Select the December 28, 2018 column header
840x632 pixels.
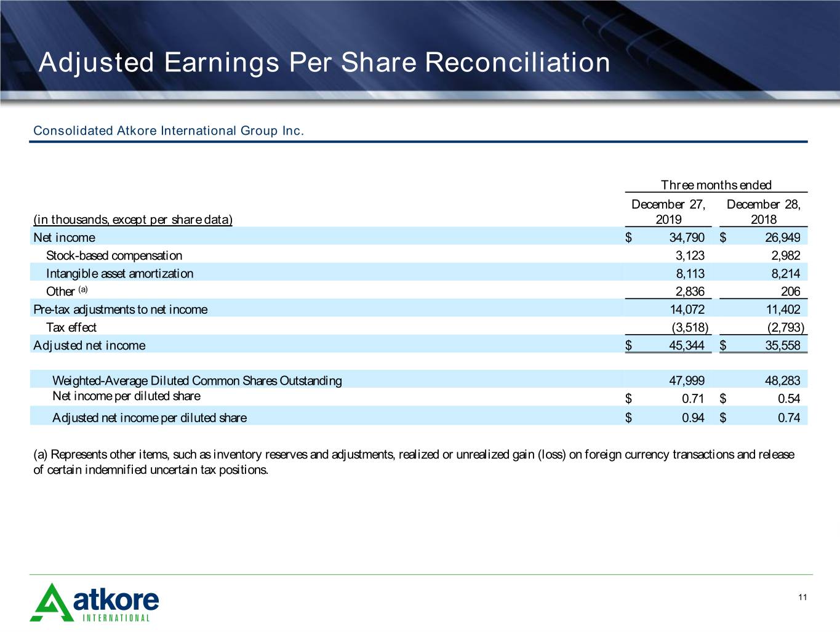pos(764,212)
